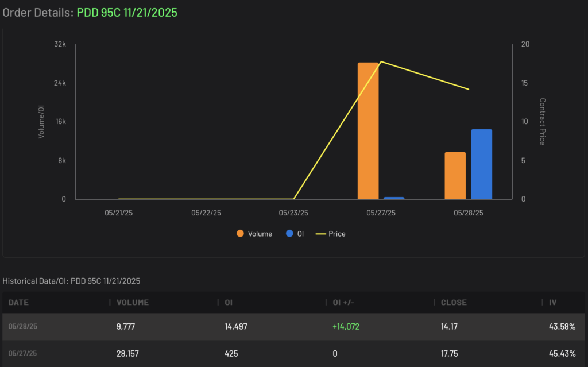
Task: Click the 05/21/25 x-axis date label
Action: point(118,213)
